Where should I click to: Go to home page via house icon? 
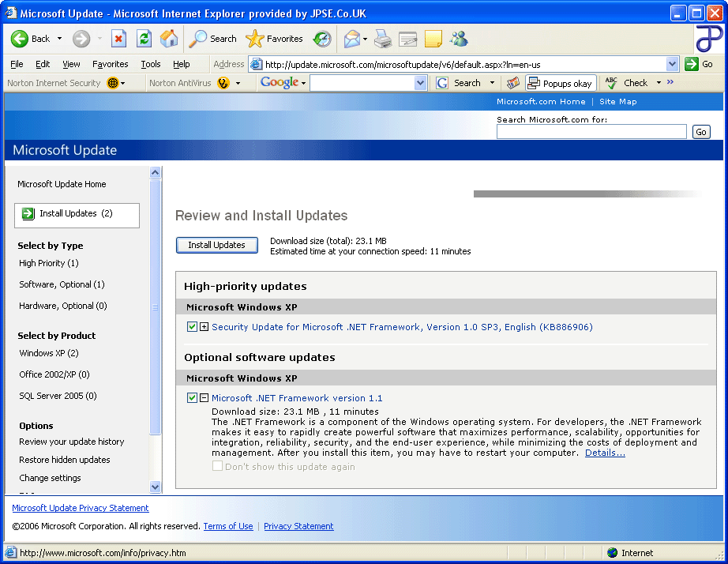click(169, 39)
